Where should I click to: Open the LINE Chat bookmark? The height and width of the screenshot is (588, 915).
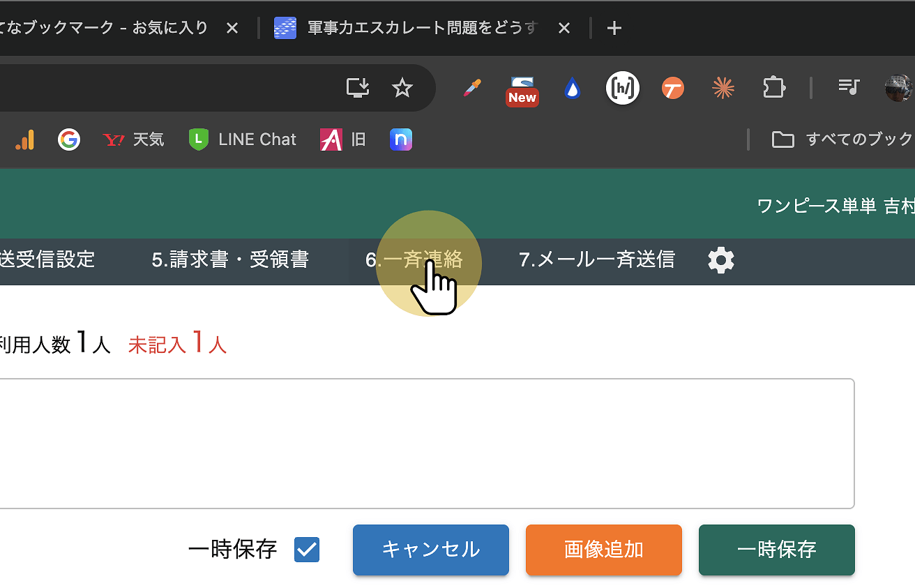click(x=243, y=140)
